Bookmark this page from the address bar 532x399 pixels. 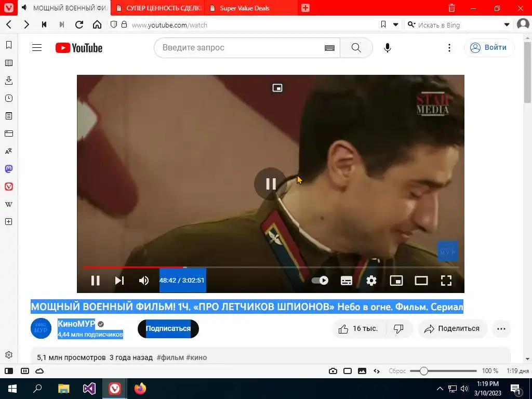[383, 24]
